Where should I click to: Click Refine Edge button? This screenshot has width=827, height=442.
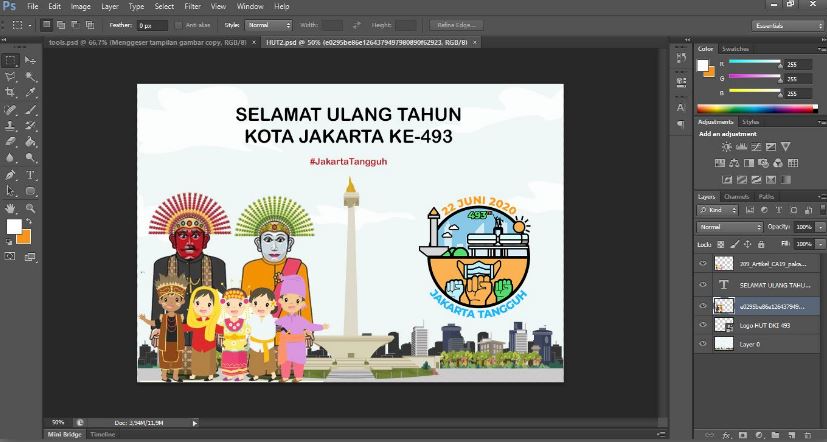pyautogui.click(x=456, y=25)
